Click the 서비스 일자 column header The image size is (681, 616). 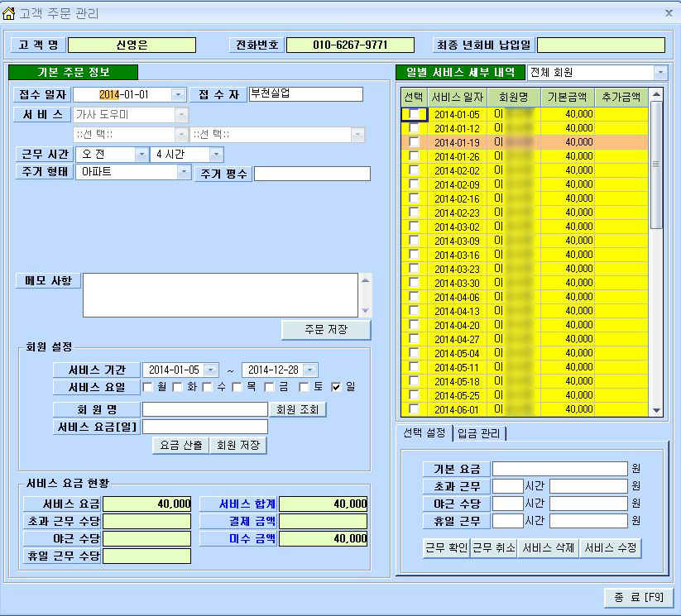[x=458, y=98]
